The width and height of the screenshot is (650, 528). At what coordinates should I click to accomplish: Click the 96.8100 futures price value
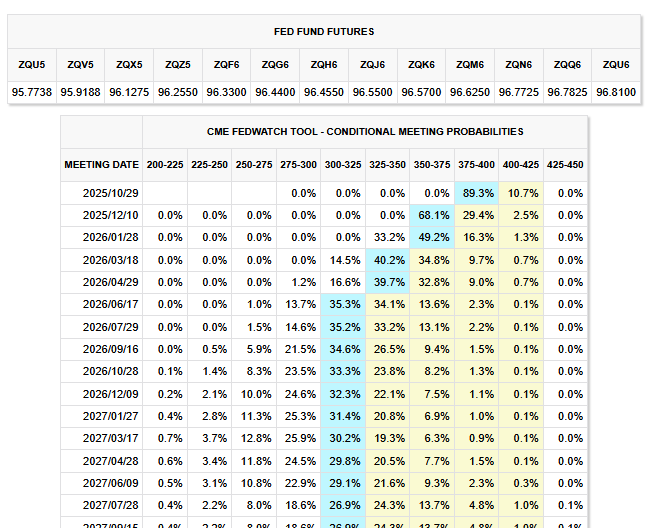[x=615, y=91]
